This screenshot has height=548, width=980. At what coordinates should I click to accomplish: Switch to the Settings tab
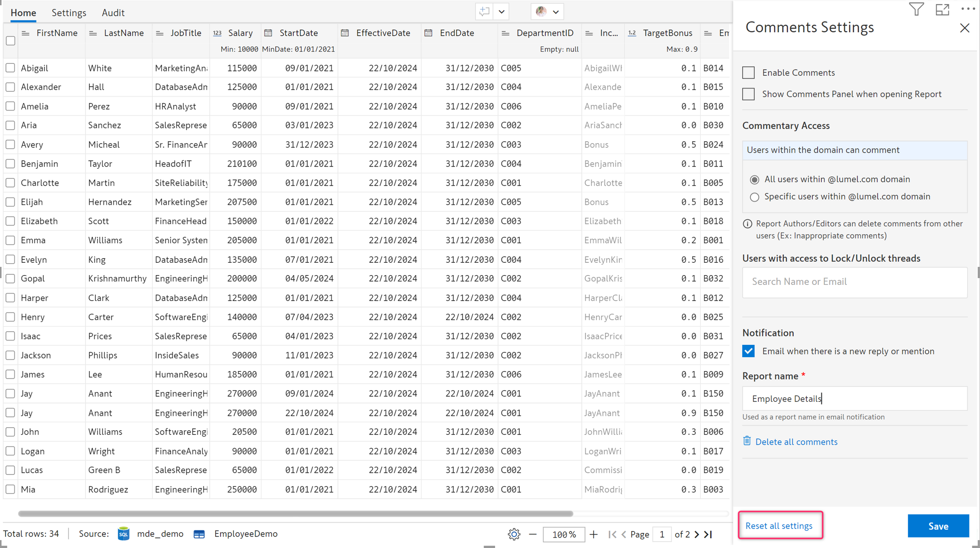point(69,13)
